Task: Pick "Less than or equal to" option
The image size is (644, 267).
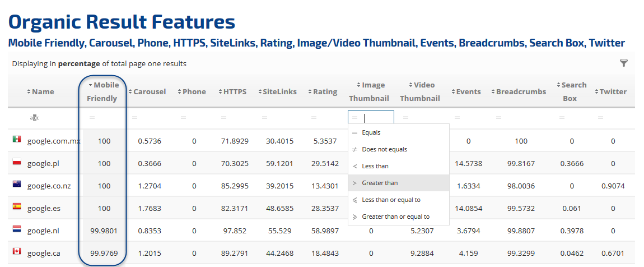Action: point(391,200)
